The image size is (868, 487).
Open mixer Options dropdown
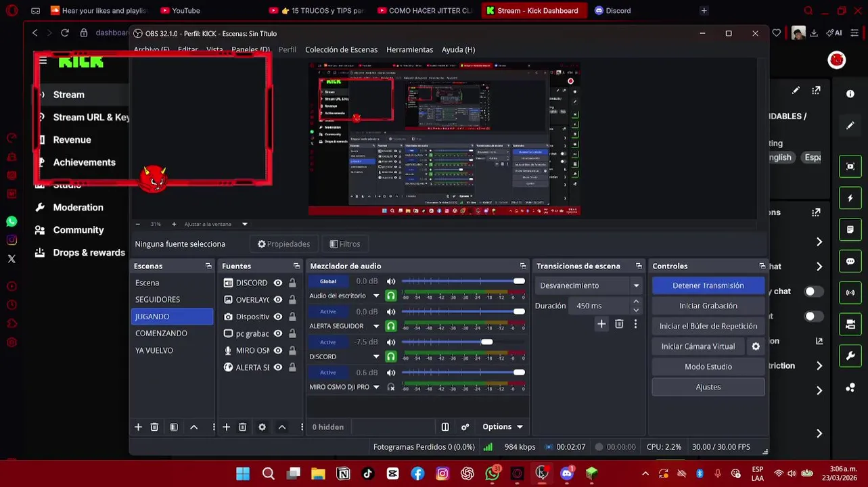[x=503, y=427]
